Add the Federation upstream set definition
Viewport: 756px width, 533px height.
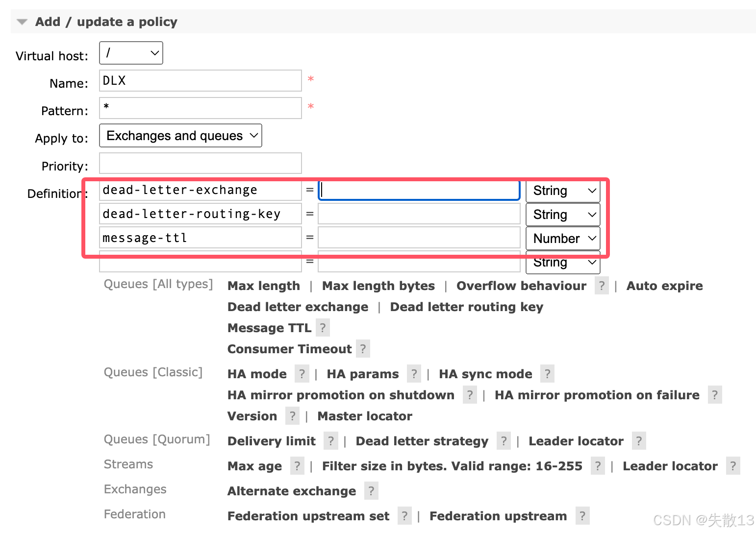pos(308,516)
